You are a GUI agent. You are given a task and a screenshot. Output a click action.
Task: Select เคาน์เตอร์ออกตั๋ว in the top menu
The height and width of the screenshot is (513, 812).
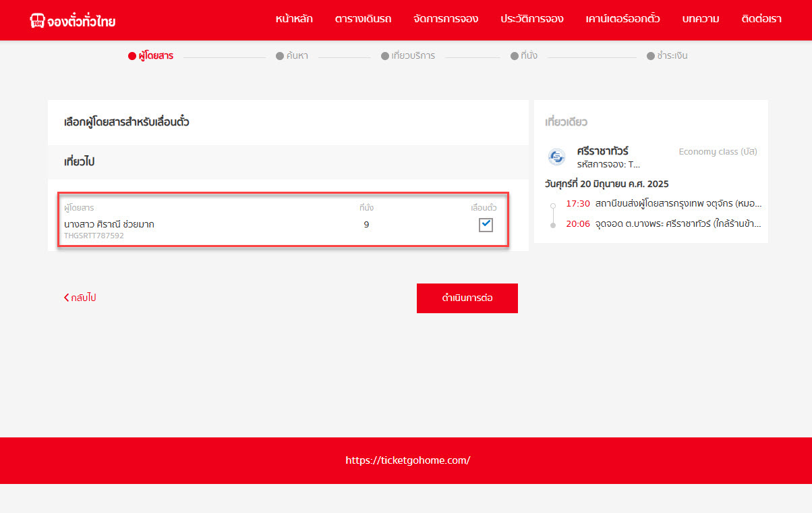pos(622,19)
